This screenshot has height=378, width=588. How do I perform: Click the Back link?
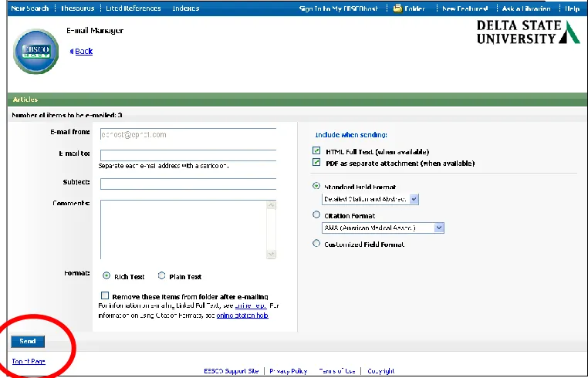[x=83, y=52]
